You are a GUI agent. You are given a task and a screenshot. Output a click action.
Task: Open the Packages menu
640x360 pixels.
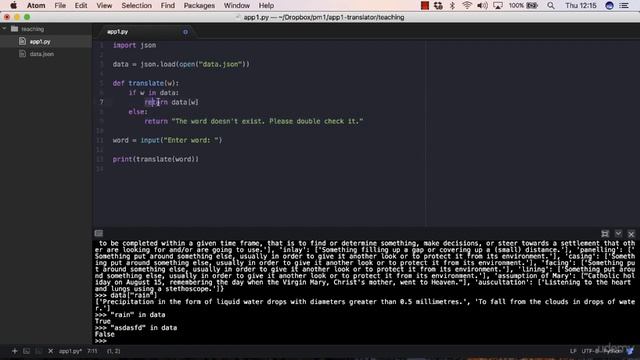tap(199, 6)
